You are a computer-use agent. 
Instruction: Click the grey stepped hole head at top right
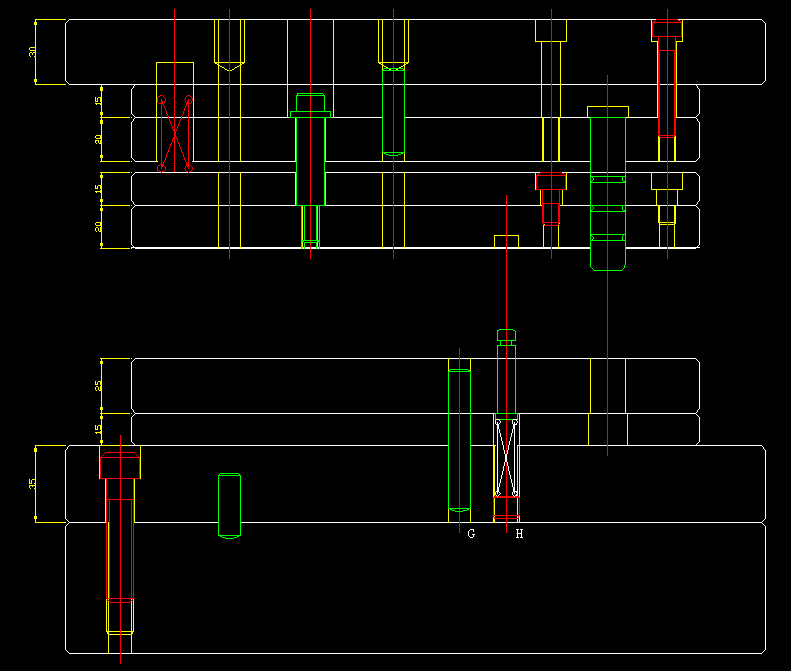click(x=551, y=30)
